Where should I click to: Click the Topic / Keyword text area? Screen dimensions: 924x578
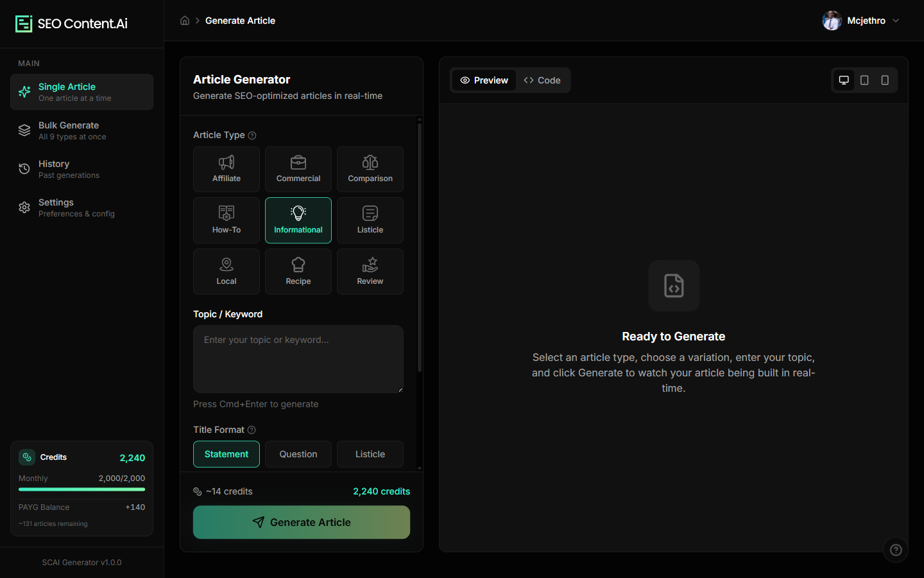pyautogui.click(x=298, y=359)
